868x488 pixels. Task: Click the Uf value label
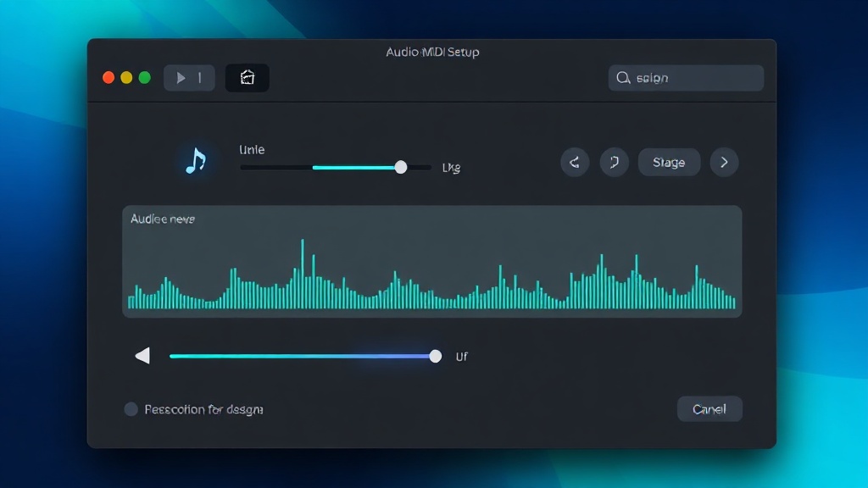point(462,357)
